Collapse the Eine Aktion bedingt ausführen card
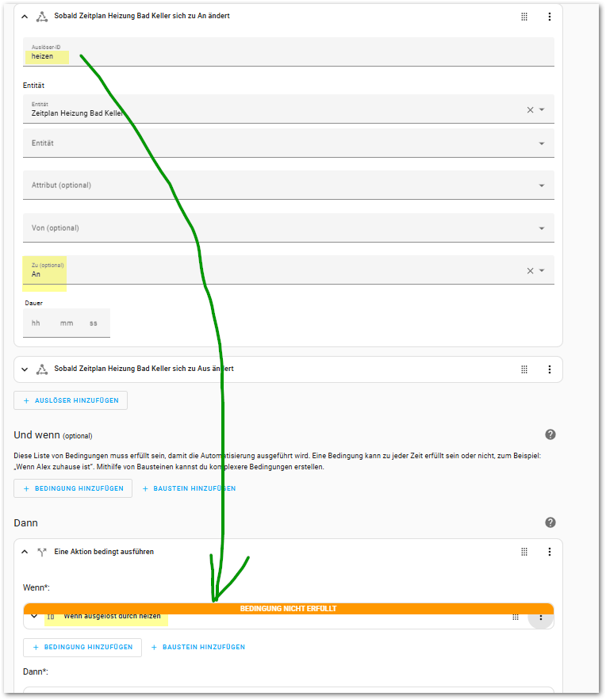This screenshot has height=700, width=606. [25, 552]
